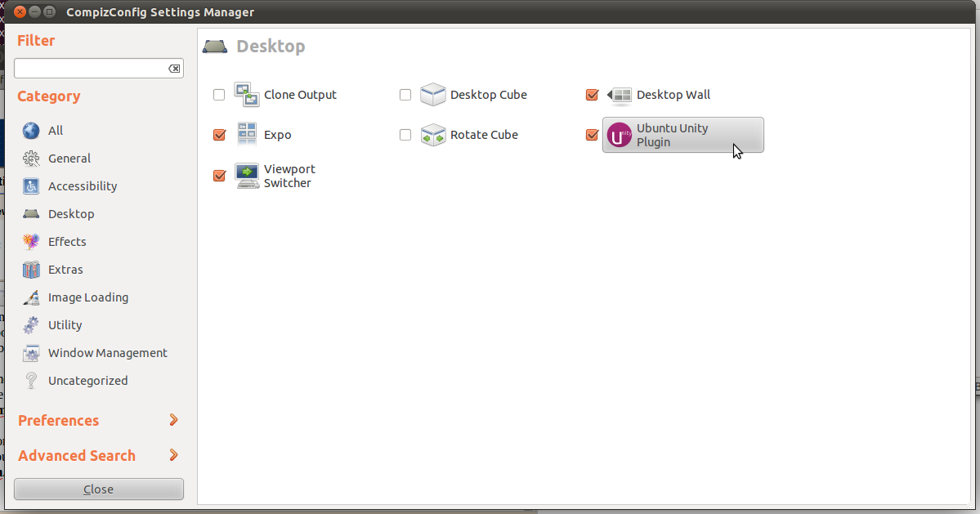Open the Clone Output plugin icon
This screenshot has width=980, height=514.
point(247,94)
